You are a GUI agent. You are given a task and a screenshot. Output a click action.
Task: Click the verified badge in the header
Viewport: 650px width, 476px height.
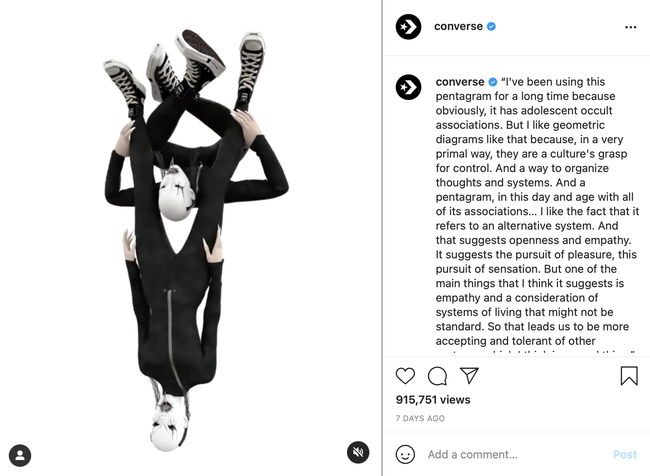click(x=491, y=27)
